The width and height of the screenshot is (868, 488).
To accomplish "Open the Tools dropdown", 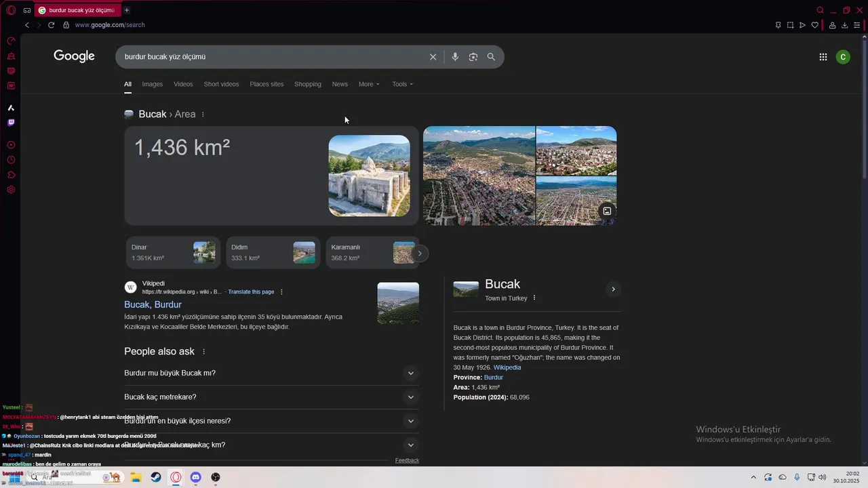I will point(402,84).
